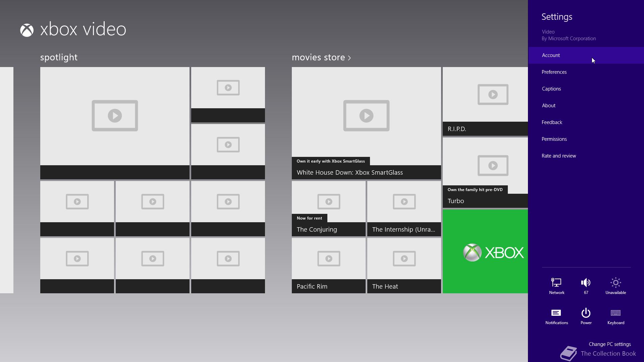The width and height of the screenshot is (644, 362).
Task: Open The Heat movie tile
Action: pyautogui.click(x=404, y=265)
